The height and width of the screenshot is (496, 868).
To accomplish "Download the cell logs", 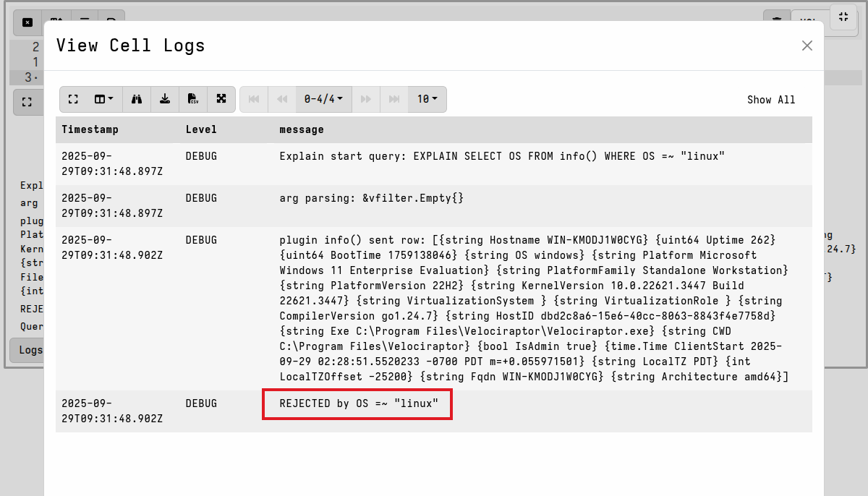I will [165, 99].
